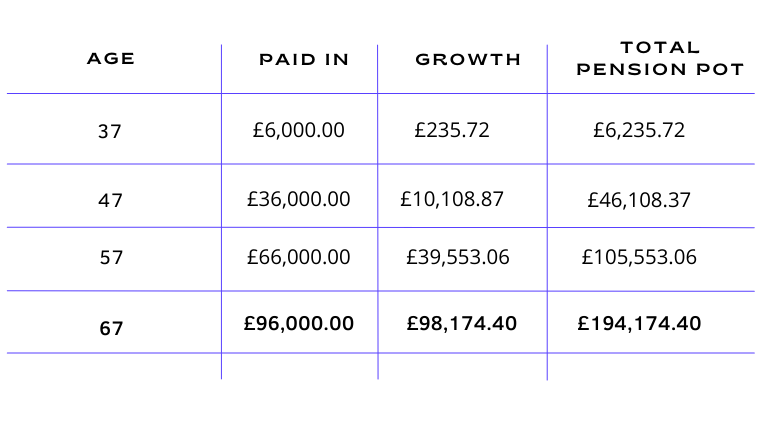Select the £6,235.72 total pot value

click(639, 130)
